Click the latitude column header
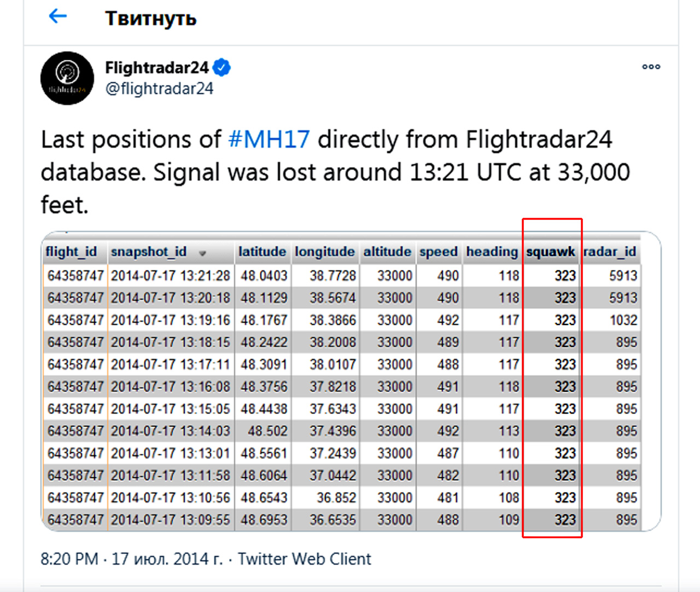The height and width of the screenshot is (592, 700). coord(262,252)
